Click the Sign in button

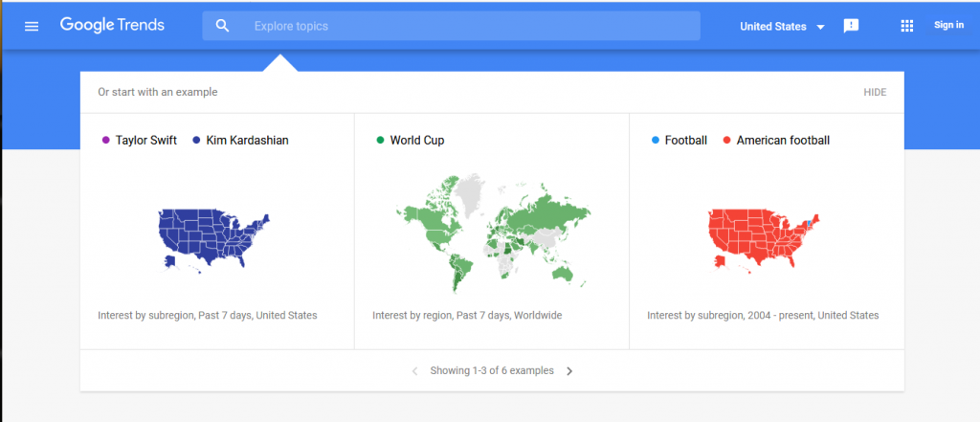[x=948, y=25]
